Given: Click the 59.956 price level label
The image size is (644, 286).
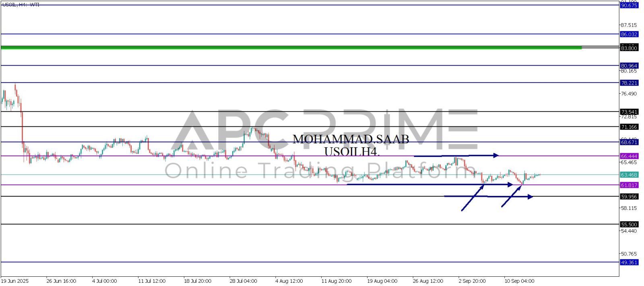Looking at the screenshot, I should coord(629,197).
